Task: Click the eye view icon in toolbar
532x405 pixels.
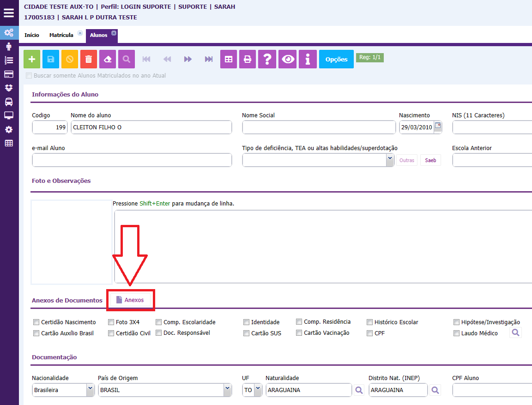Action: [x=288, y=59]
